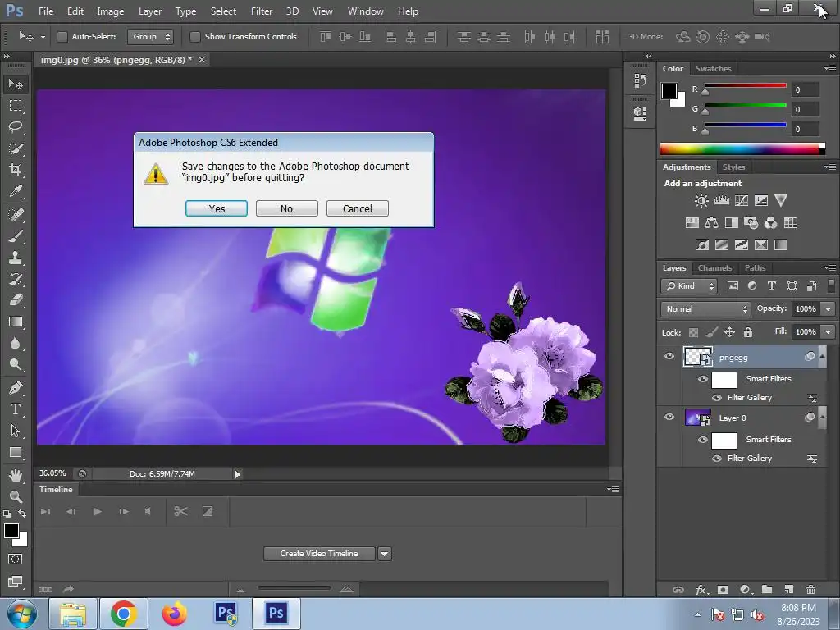Hide Filter Gallery on pngegg layer
840x630 pixels.
(x=717, y=398)
